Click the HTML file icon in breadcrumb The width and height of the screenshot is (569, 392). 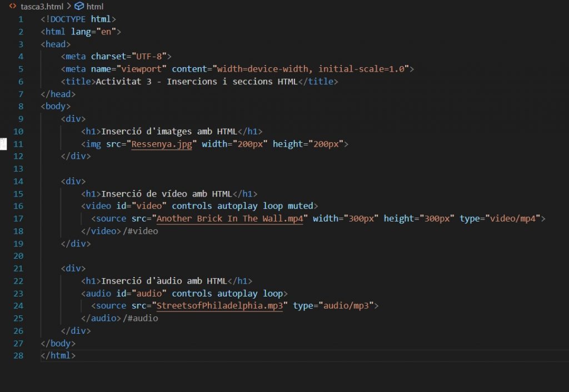click(x=12, y=6)
